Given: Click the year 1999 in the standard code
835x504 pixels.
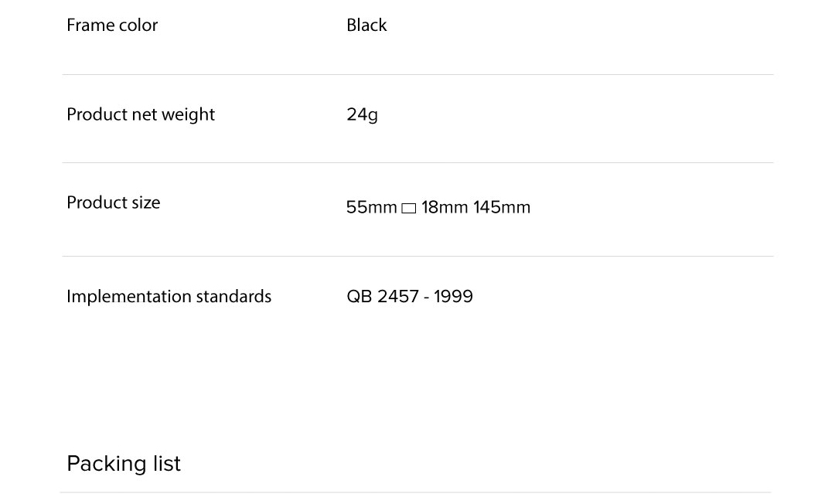Looking at the screenshot, I should click(x=453, y=297).
